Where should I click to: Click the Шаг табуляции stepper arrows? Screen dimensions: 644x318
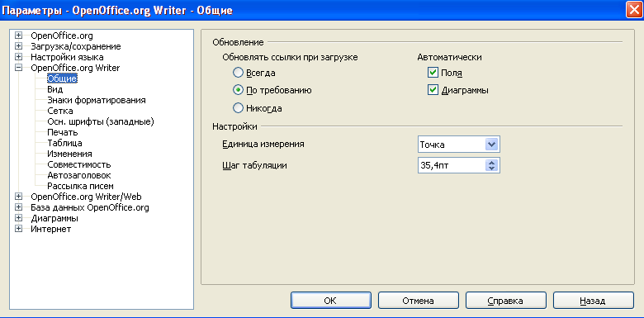[491, 165]
